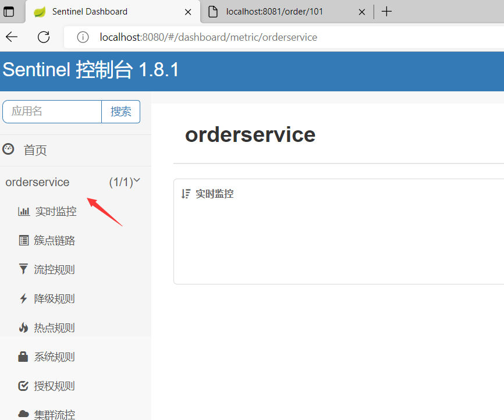Click the browser back arrow
The width and height of the screenshot is (504, 420).
point(12,37)
